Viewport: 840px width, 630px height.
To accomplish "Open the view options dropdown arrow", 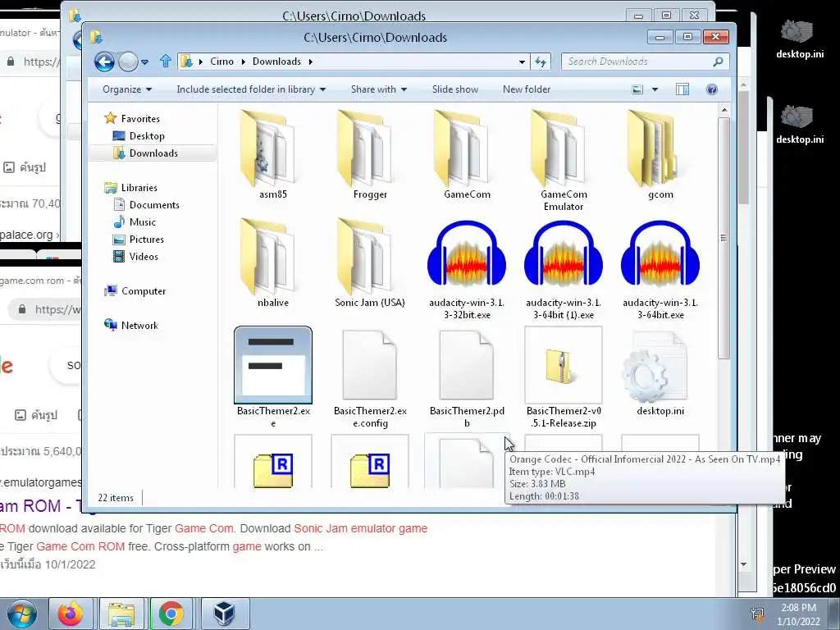I will pyautogui.click(x=655, y=89).
